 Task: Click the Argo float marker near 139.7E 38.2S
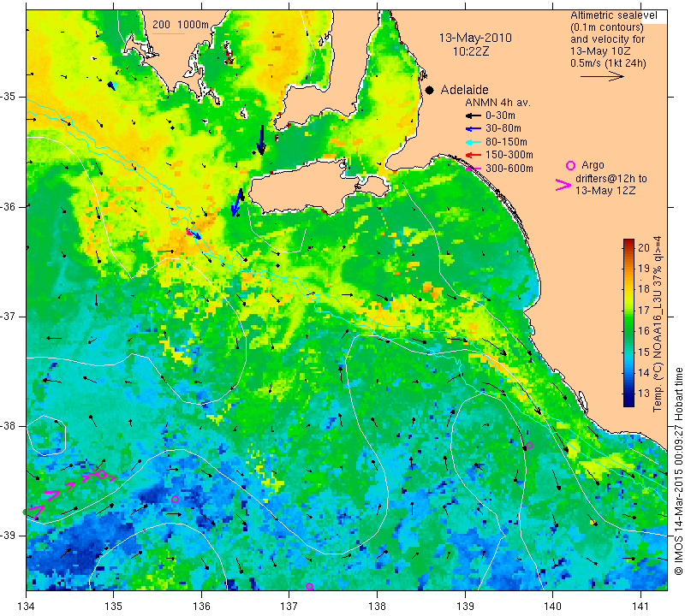click(x=529, y=446)
